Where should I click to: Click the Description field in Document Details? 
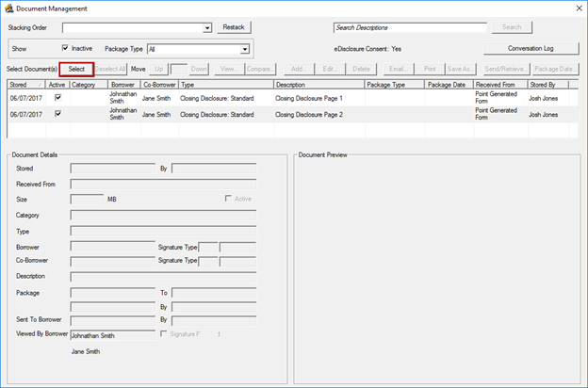point(163,277)
